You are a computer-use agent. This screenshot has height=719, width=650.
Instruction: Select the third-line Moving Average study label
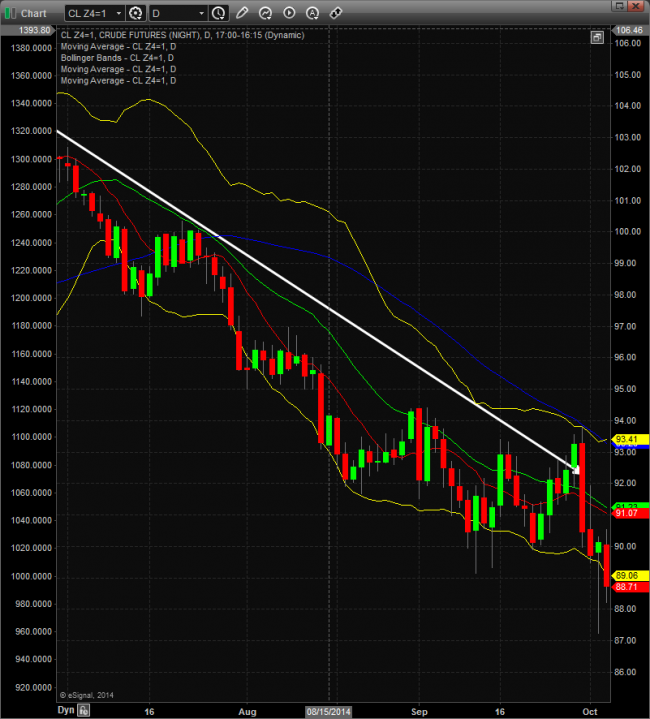[118, 69]
